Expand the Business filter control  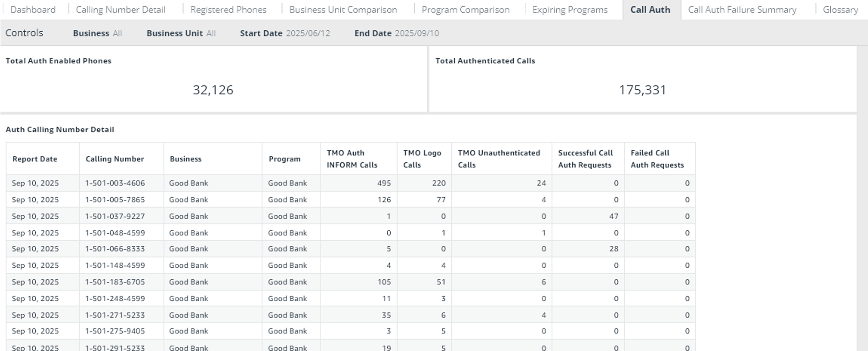tap(97, 33)
